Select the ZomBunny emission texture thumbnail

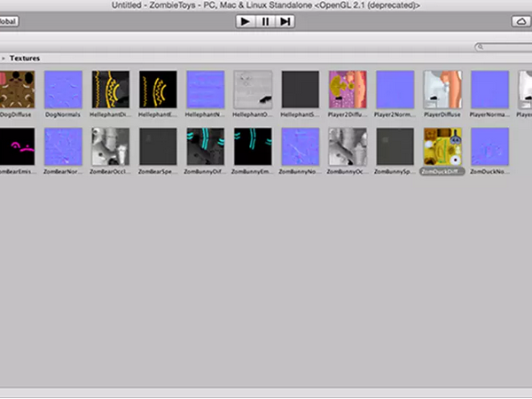[x=253, y=146]
